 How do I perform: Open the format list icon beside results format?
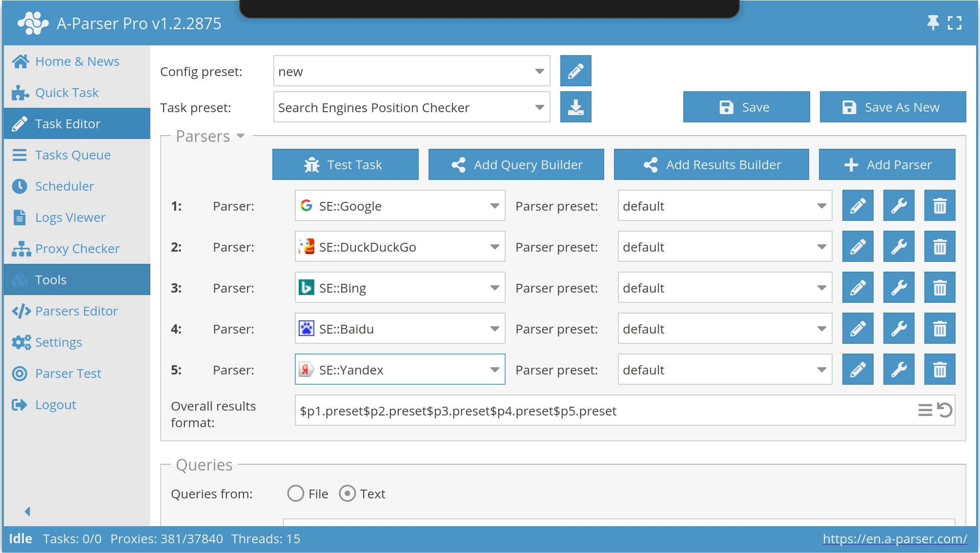tap(925, 410)
